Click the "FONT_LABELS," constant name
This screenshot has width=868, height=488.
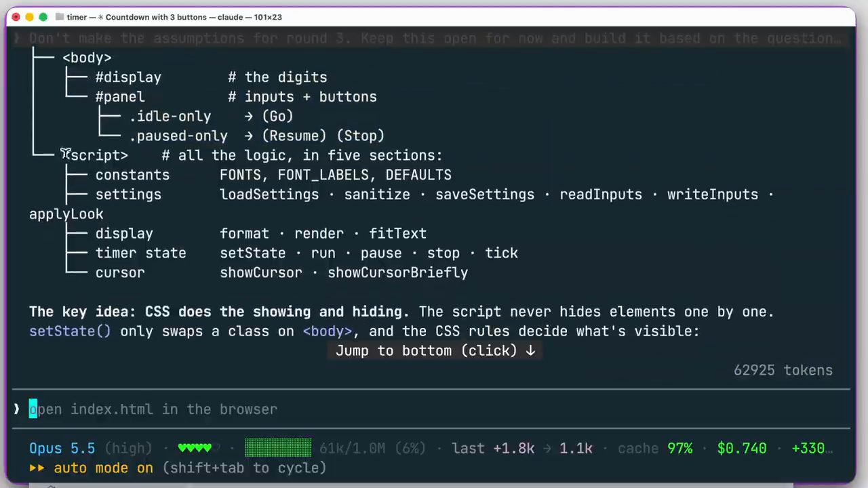click(x=323, y=175)
